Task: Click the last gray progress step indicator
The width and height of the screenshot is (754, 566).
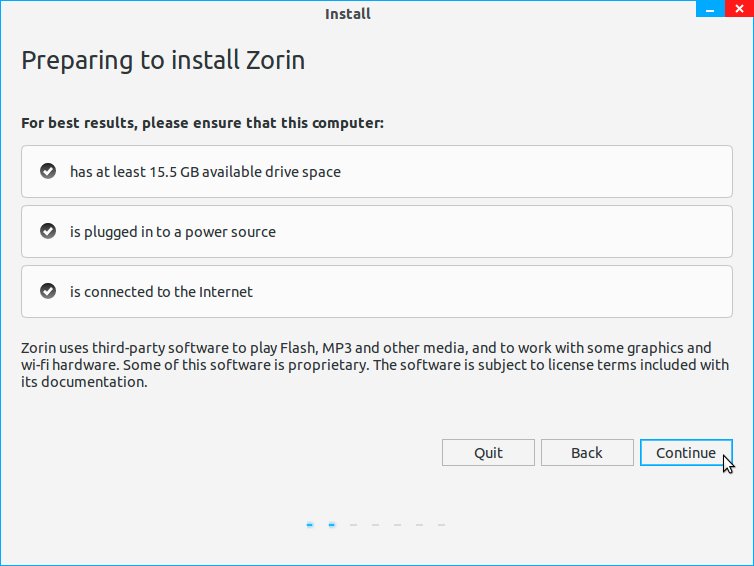Action: point(442,524)
